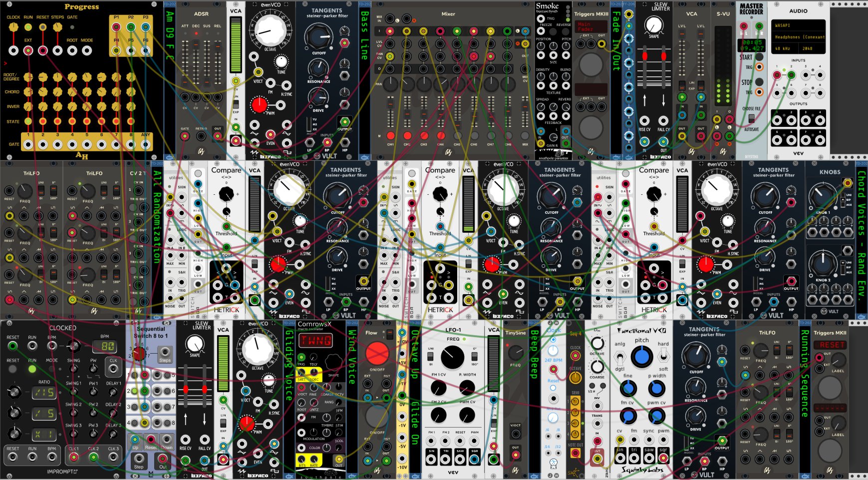This screenshot has width=868, height=480.
Task: Click the P1 jack on Progress module
Action: (x=116, y=27)
